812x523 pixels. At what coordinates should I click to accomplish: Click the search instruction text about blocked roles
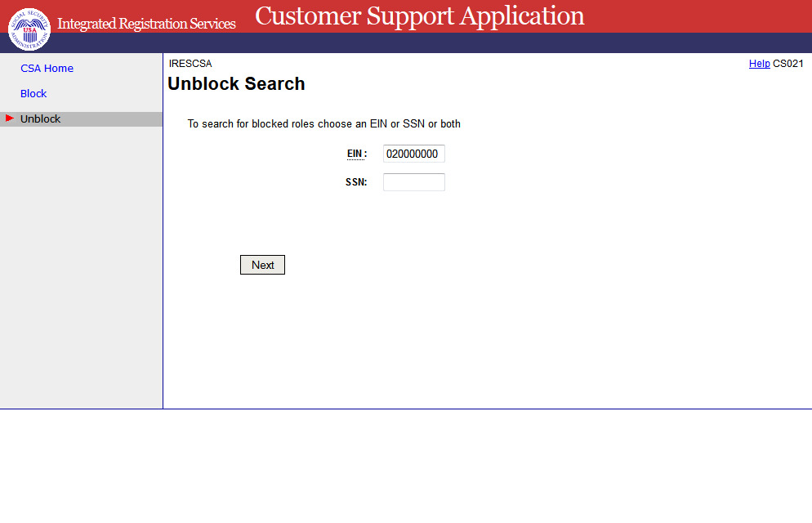323,124
